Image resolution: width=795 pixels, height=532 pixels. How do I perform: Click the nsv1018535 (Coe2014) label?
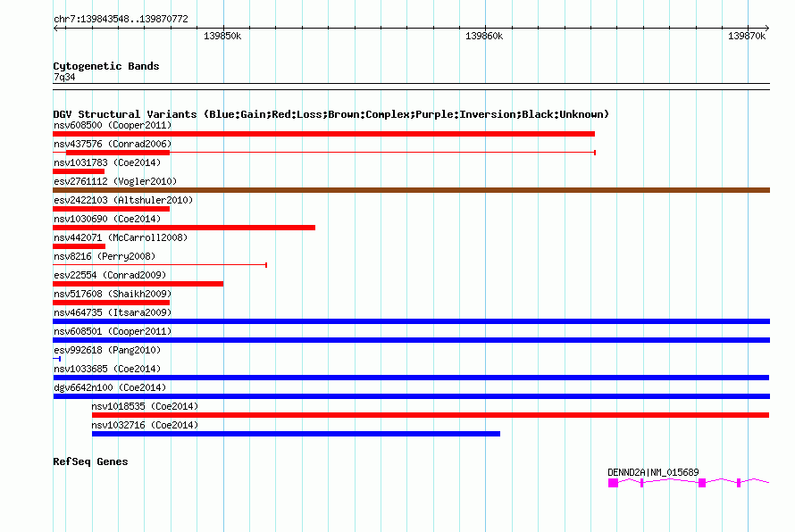[145, 406]
